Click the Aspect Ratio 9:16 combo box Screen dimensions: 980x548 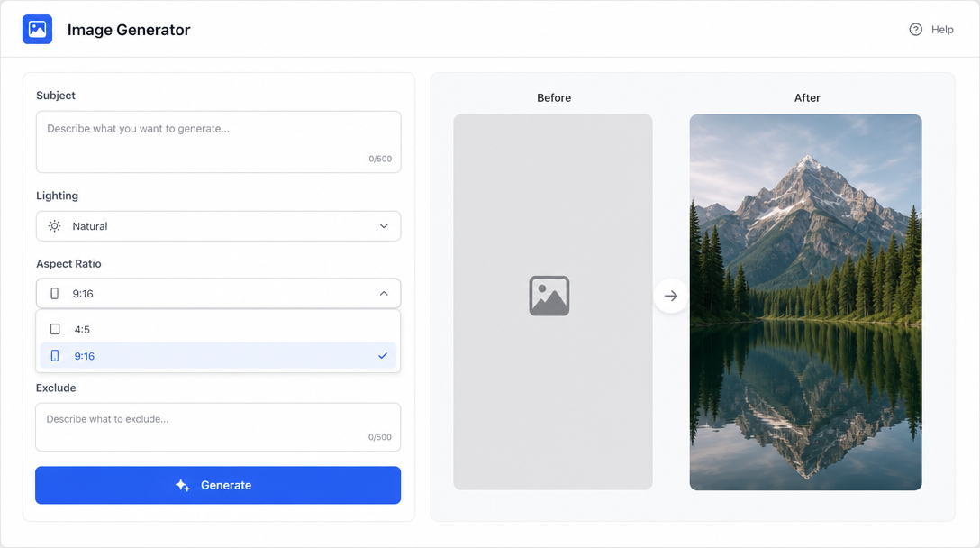click(218, 294)
